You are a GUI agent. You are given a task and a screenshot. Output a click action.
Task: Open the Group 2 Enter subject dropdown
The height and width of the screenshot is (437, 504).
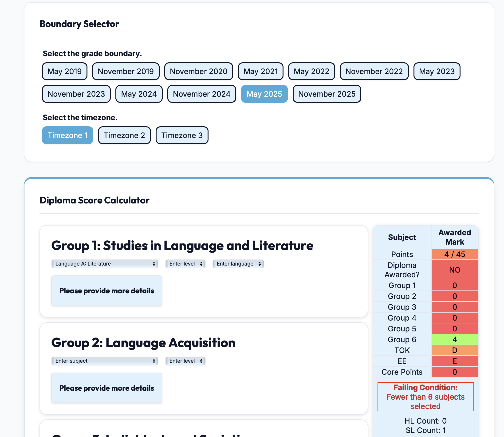(105, 361)
